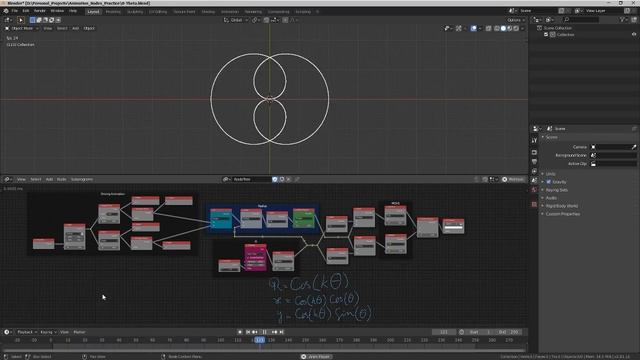Open the pivot point dropdown
The image size is (640, 360).
[x=256, y=20]
